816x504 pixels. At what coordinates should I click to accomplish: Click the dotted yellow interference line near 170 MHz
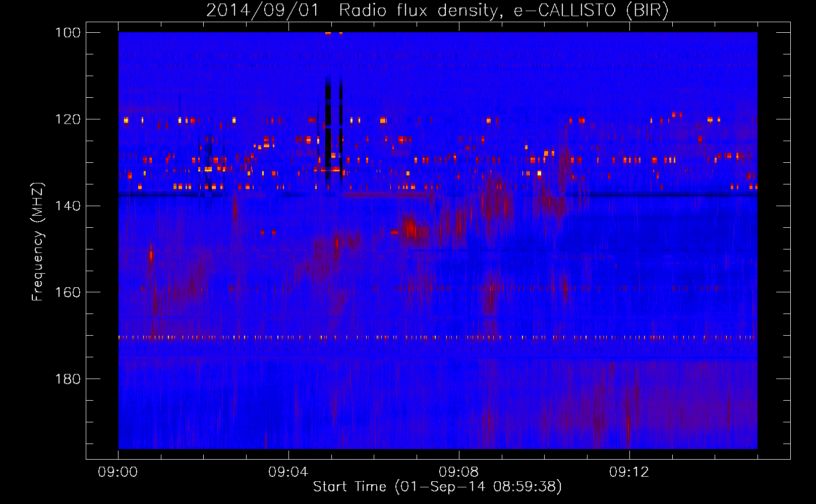(438, 337)
